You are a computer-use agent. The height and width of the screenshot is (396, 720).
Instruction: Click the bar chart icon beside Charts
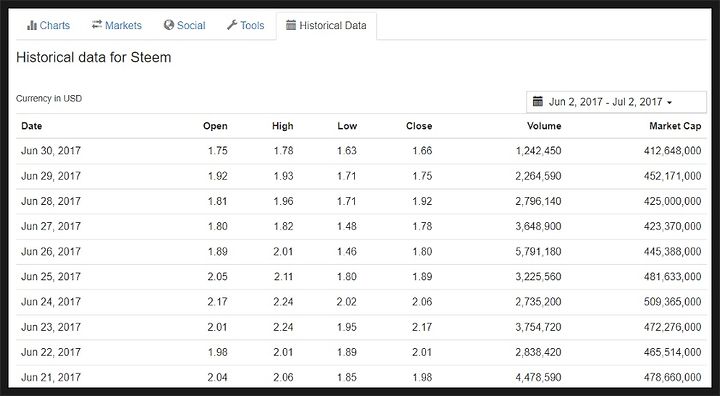(x=32, y=25)
